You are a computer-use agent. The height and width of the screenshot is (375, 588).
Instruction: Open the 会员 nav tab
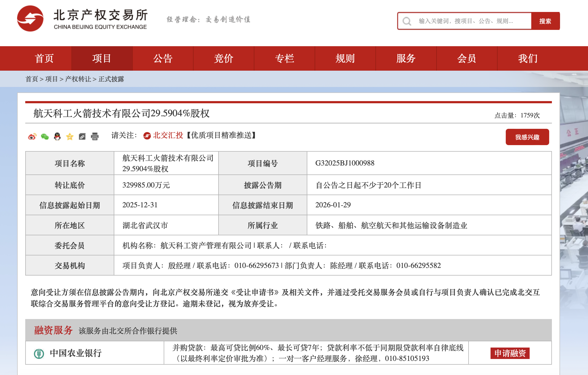[x=467, y=58]
